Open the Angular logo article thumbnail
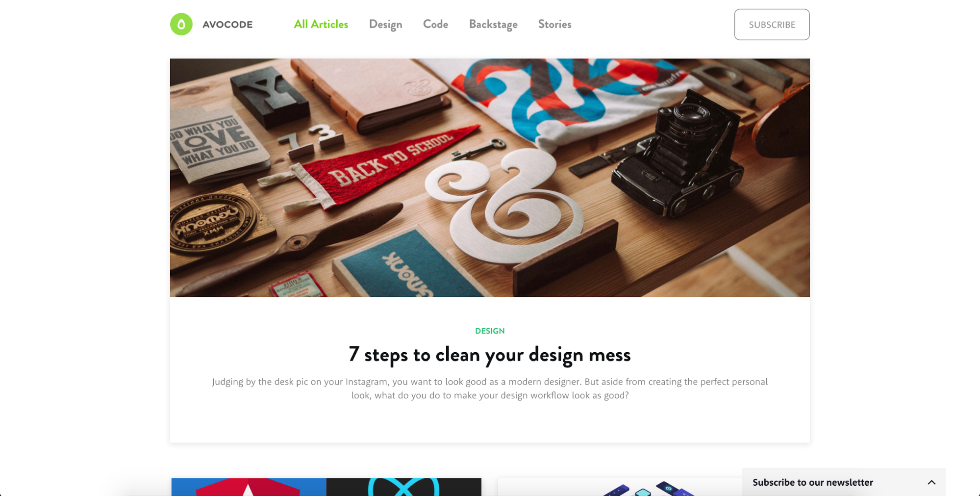This screenshot has height=496, width=980. point(249,487)
